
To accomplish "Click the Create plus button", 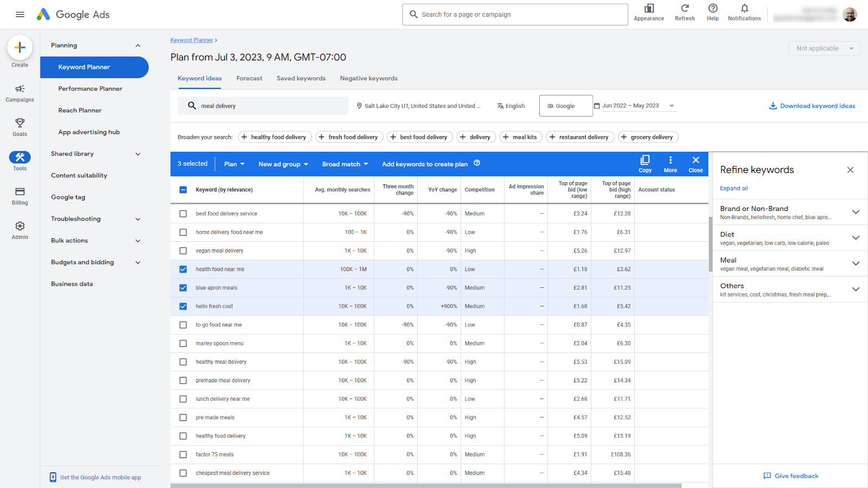I will click(x=20, y=48).
